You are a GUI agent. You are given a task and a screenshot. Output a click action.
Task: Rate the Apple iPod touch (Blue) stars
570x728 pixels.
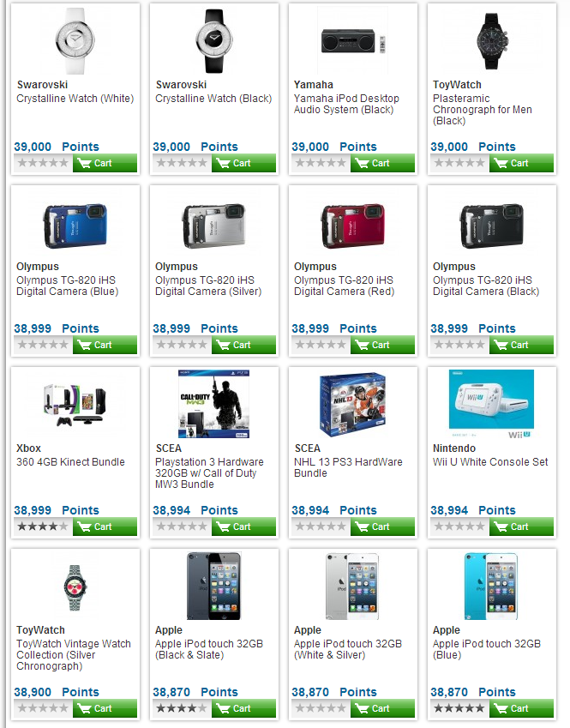coord(459,708)
